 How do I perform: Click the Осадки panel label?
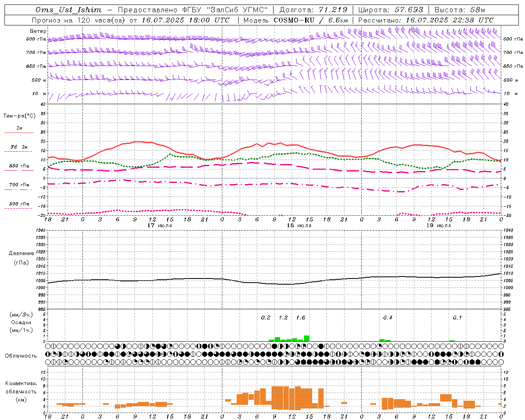point(21,322)
